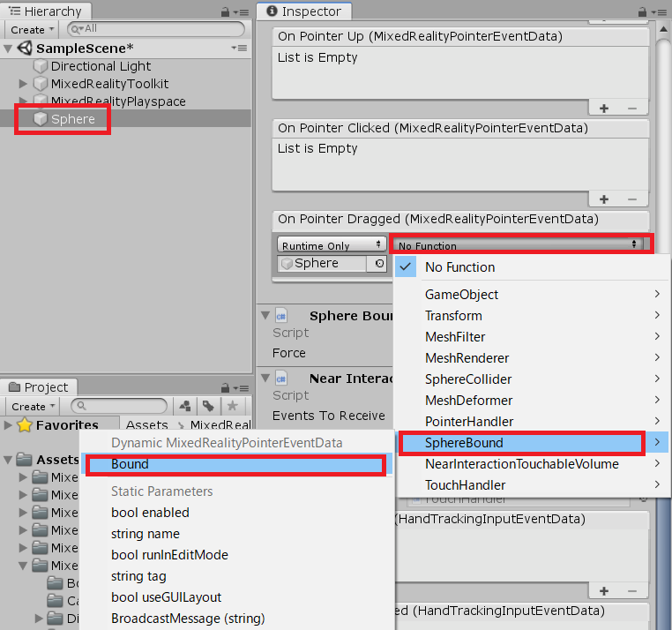Image resolution: width=672 pixels, height=630 pixels.
Task: Open Inspector panel context menu icon
Action: (658, 12)
